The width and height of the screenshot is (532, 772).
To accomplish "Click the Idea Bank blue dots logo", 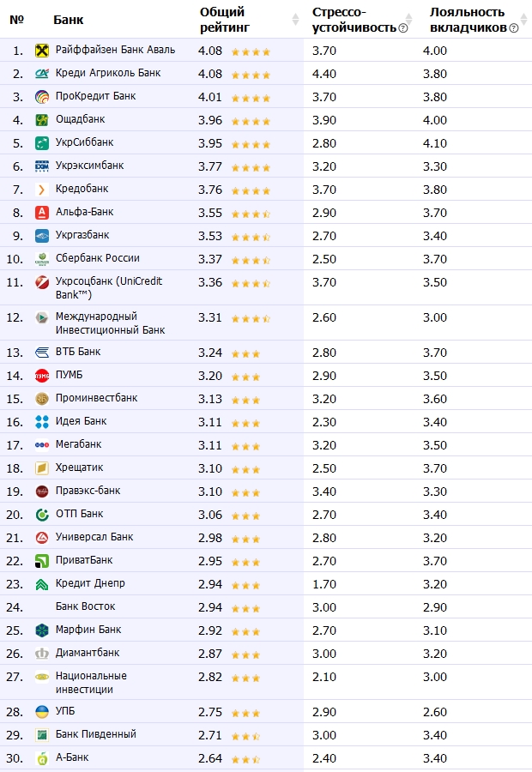I will (x=42, y=421).
